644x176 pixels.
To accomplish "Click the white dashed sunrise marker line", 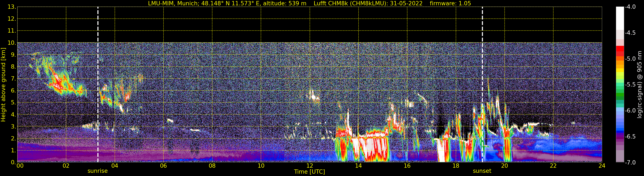I will (98, 85).
